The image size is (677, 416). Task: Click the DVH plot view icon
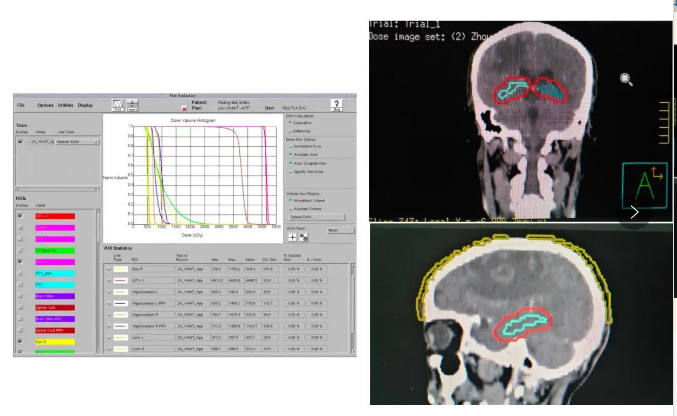(x=117, y=104)
